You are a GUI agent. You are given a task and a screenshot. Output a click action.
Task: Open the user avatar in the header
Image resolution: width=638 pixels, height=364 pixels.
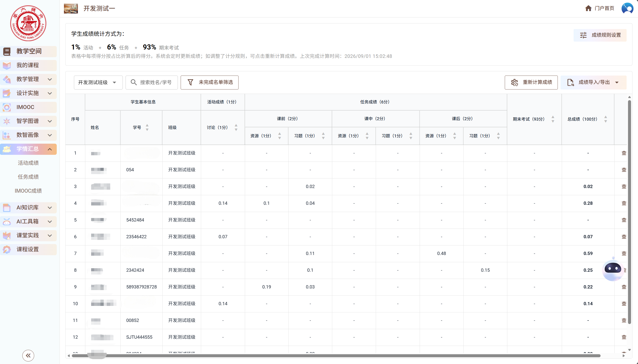627,9
